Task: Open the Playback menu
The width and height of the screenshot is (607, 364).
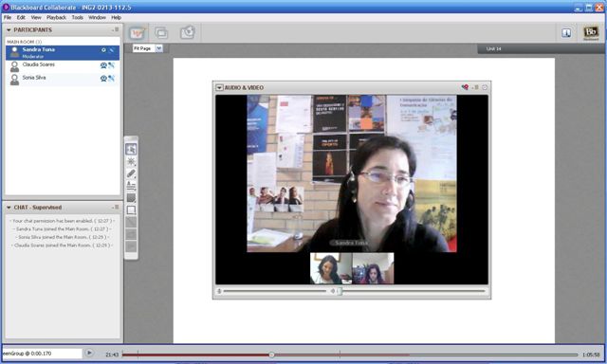Action: (x=56, y=17)
